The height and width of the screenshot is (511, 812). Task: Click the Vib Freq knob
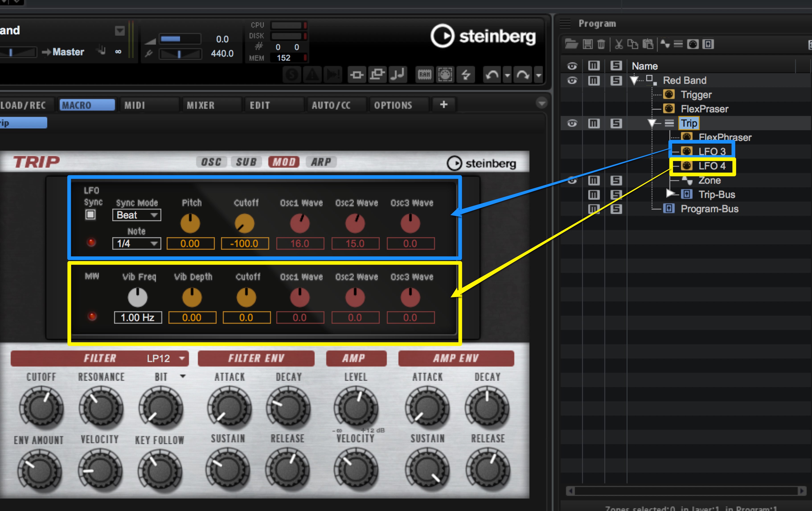[x=137, y=297]
